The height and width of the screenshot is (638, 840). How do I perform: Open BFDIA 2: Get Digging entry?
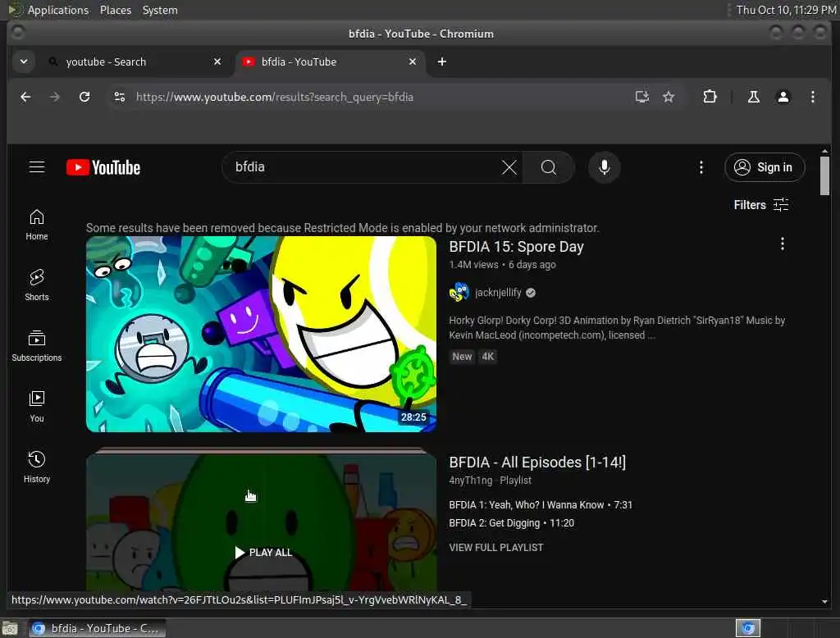pos(511,523)
